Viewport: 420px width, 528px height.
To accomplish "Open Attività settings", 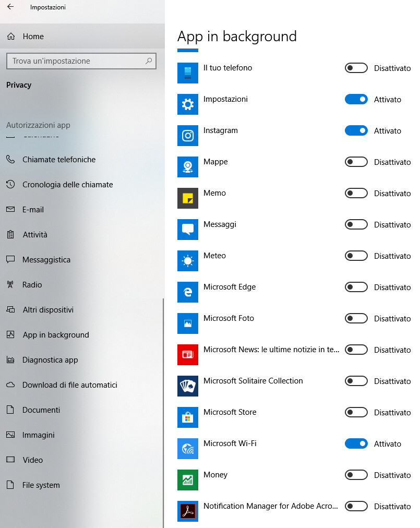I will (x=82, y=234).
